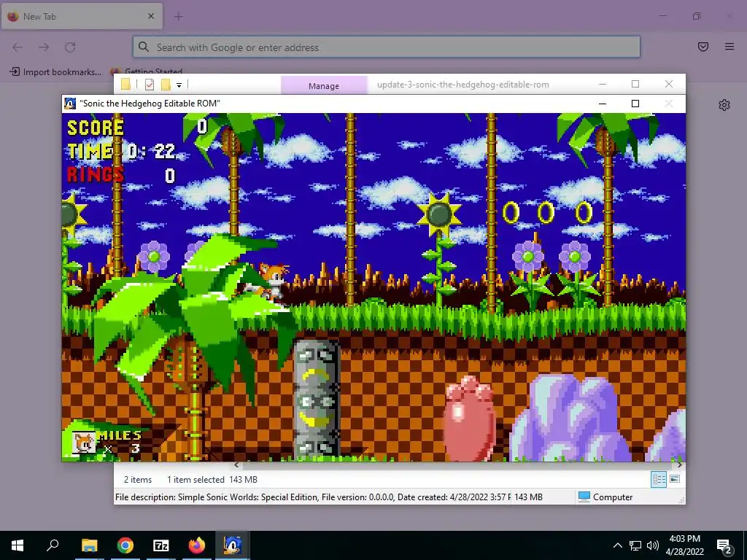The image size is (747, 560).
Task: Open Windows Start menu
Action: click(18, 545)
